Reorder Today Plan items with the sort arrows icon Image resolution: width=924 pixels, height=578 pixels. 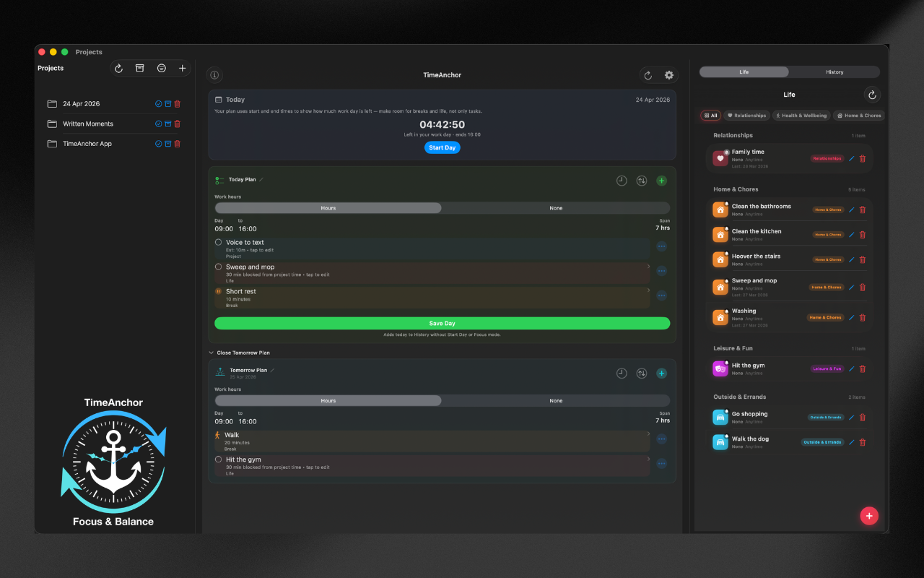(642, 181)
